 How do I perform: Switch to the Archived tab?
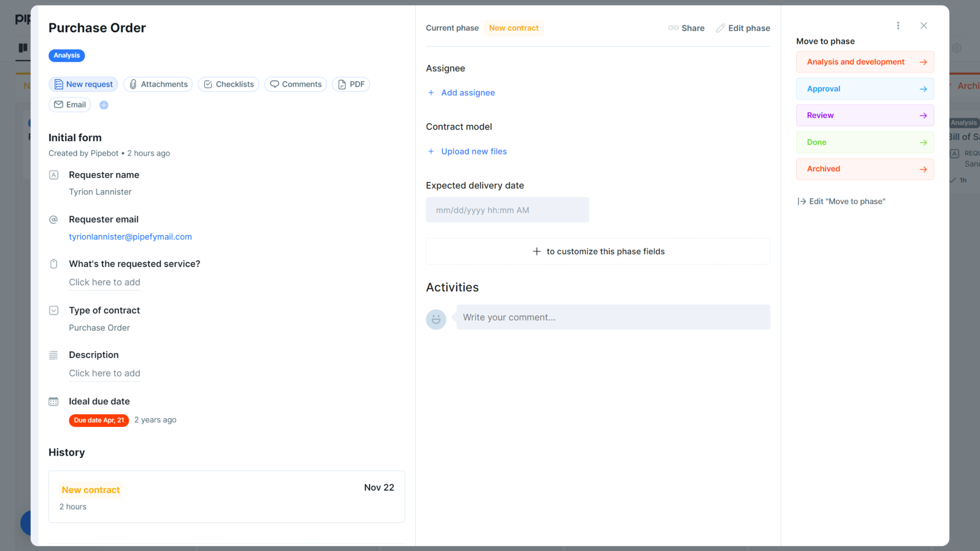[x=969, y=86]
